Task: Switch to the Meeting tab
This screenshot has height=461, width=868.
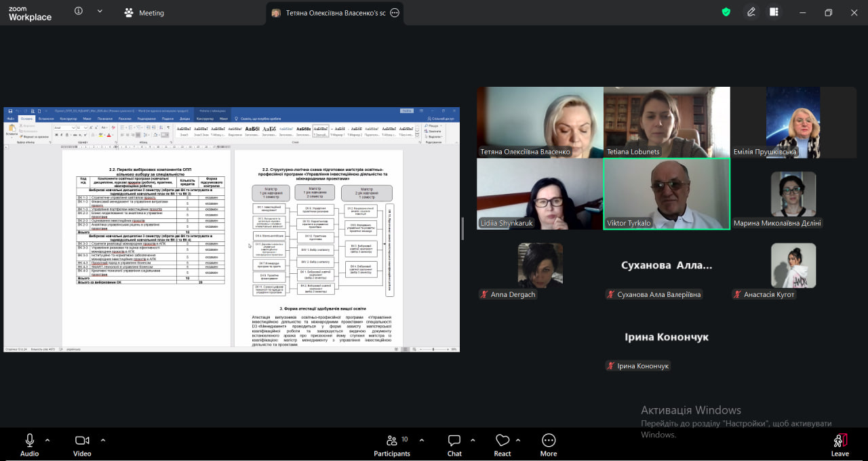Action: [144, 13]
